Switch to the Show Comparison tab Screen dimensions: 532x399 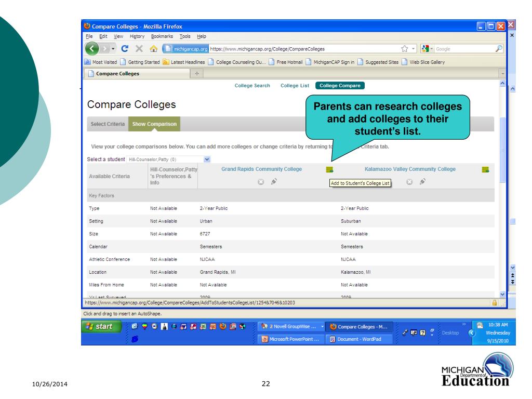[x=154, y=124]
